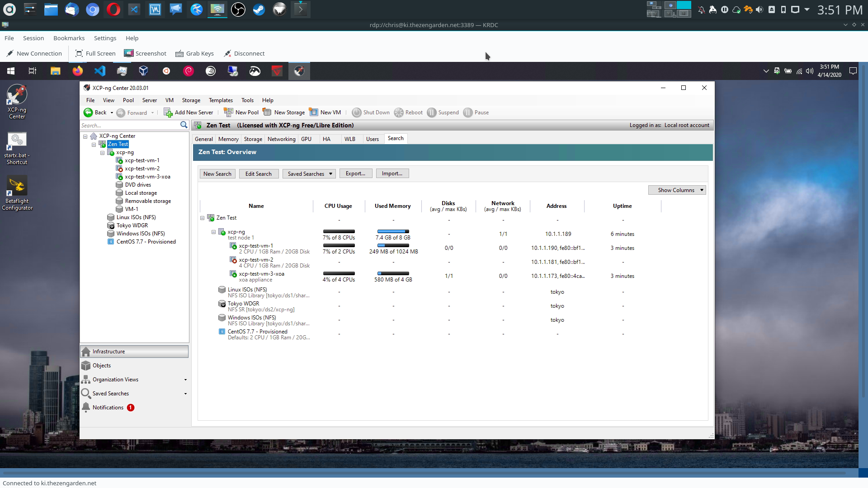The image size is (868, 488).
Task: Click the Reboot toolbar button
Action: [408, 113]
